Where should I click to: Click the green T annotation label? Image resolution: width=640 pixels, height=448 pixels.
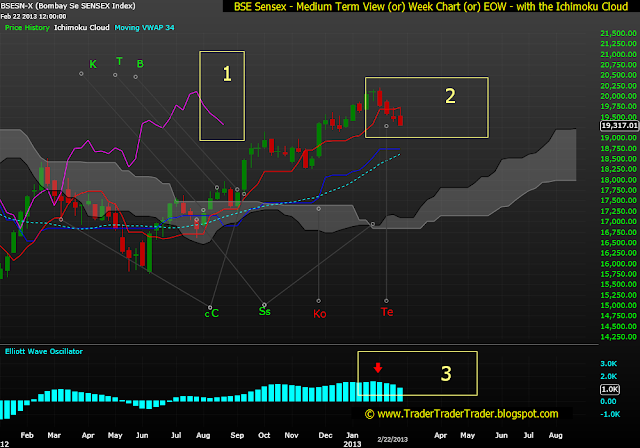[x=119, y=62]
